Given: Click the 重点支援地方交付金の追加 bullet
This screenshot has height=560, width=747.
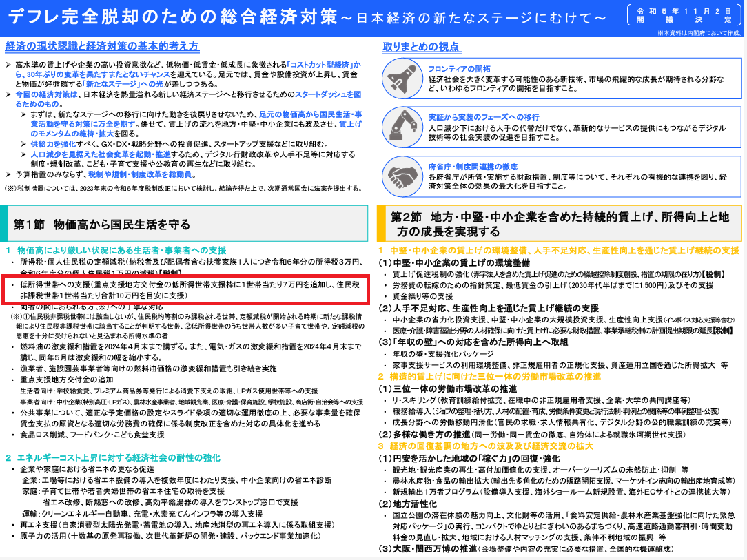Looking at the screenshot, I should 68,380.
